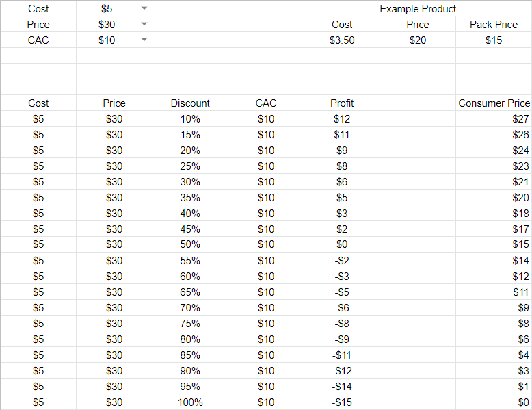
Task: Expand the Price $30 dropdown arrow
Action: point(144,24)
